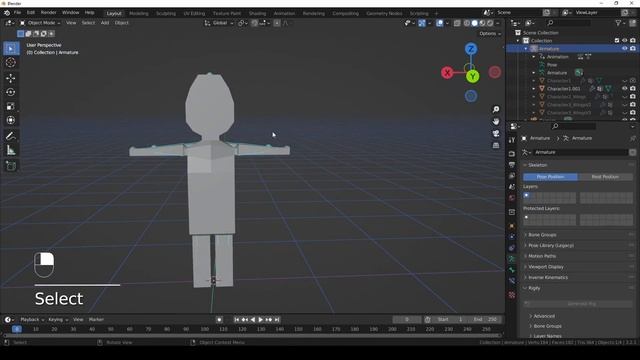Select the Select Box tool
Screen dimensions: 640x360
pos(11,49)
